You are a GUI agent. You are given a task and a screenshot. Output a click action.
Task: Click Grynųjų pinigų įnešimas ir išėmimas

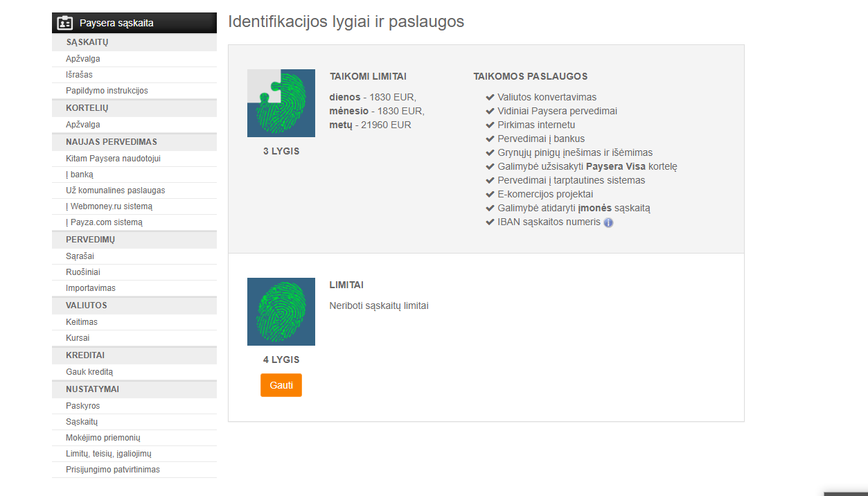coord(575,152)
